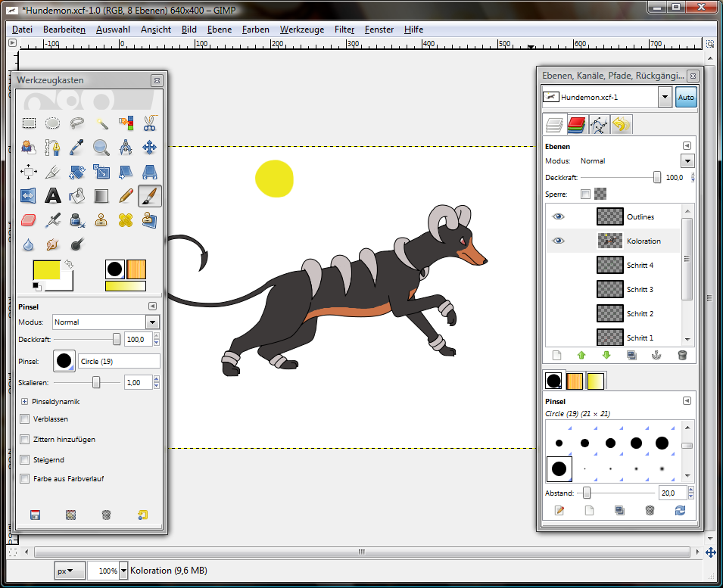
Task: Click the Abstand spacing value field
Action: coord(672,493)
